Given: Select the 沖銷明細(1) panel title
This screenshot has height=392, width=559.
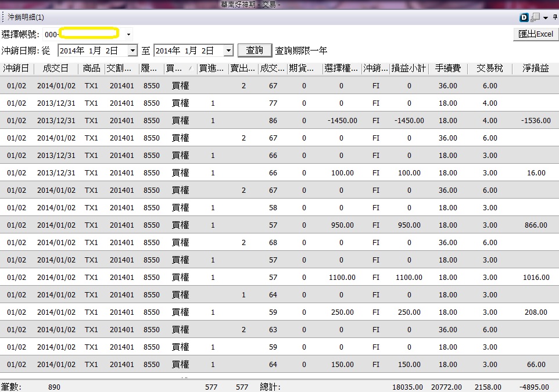Looking at the screenshot, I should 26,17.
